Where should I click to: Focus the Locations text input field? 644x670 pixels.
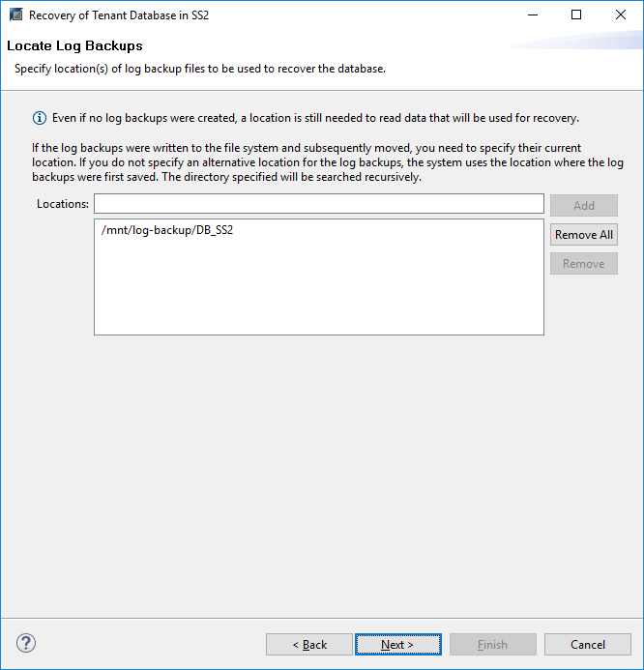tap(318, 204)
